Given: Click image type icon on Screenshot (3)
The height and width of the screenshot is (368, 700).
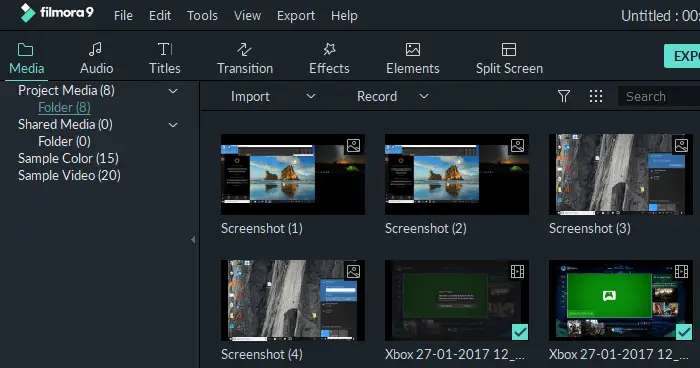Looking at the screenshot, I should 681,146.
